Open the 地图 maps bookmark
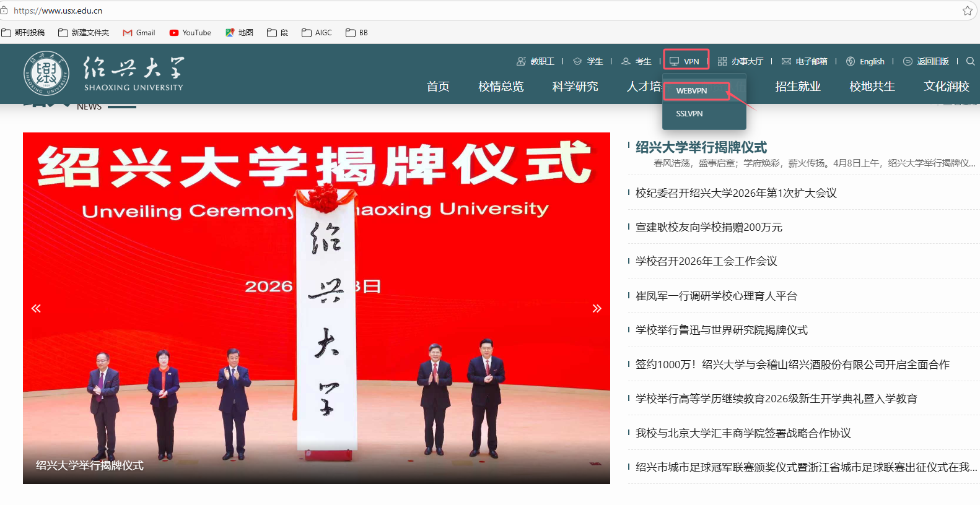 [239, 33]
